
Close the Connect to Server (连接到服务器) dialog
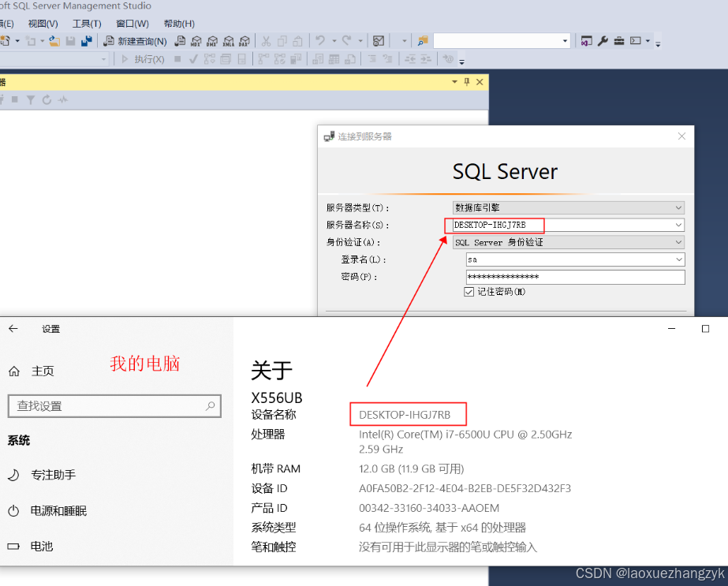tap(681, 136)
